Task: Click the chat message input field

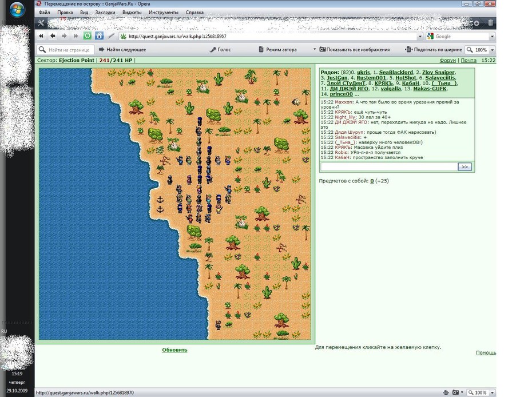Action: [x=389, y=166]
